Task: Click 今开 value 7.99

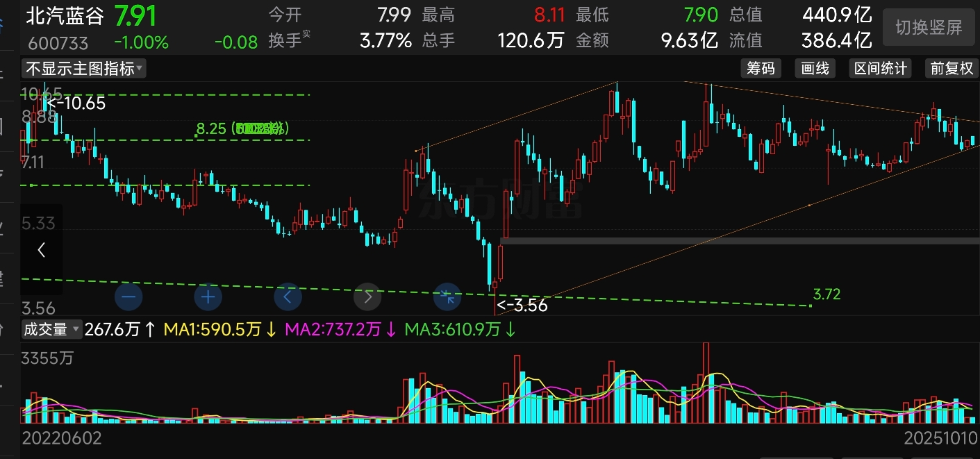Action: coord(395,15)
